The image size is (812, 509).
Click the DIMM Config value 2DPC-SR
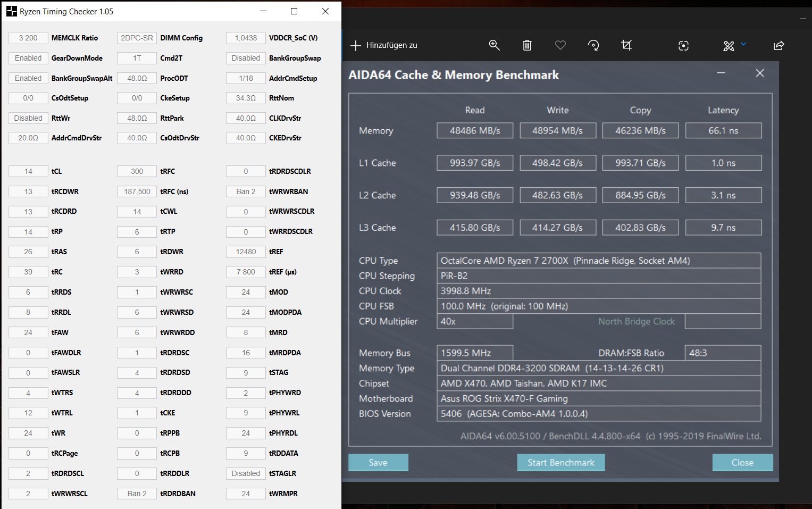coord(137,38)
